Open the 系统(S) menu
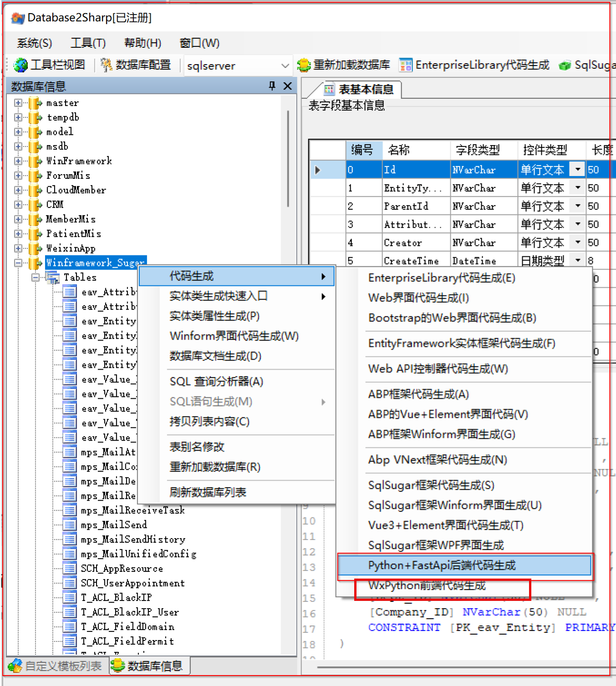 [35, 43]
